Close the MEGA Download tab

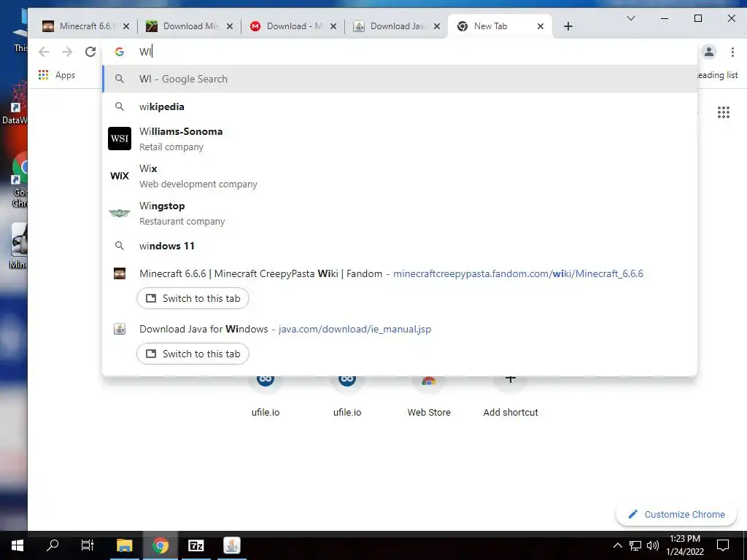333,27
